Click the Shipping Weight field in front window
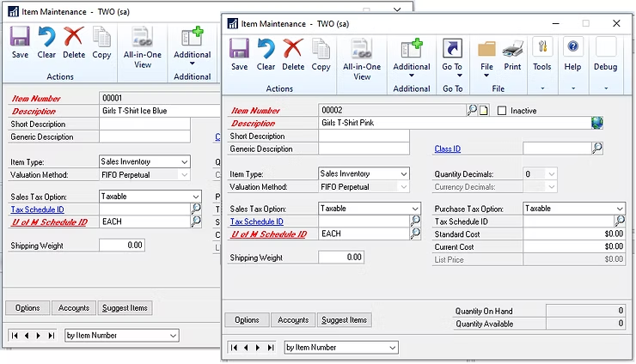The image size is (636, 364). point(340,258)
